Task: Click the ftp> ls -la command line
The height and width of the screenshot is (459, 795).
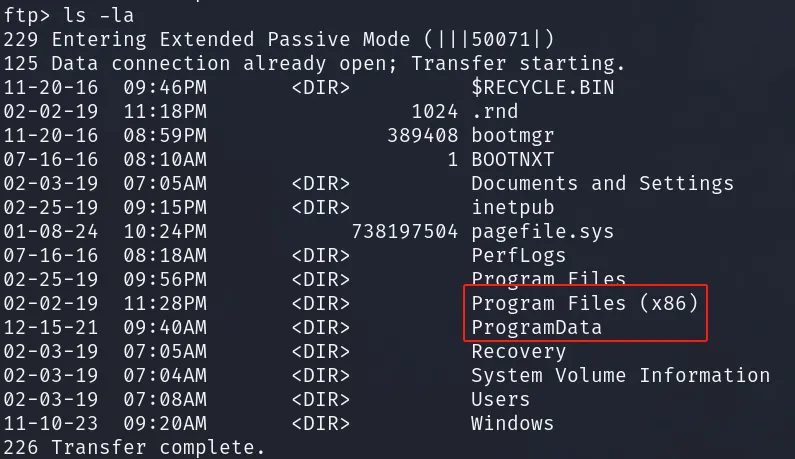Action: pyautogui.click(x=69, y=16)
